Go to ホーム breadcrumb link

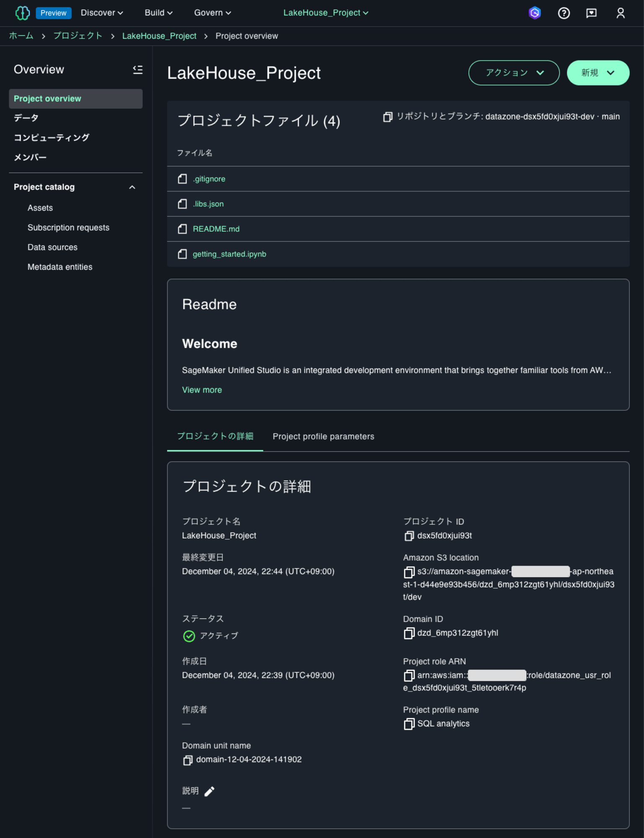click(x=21, y=36)
